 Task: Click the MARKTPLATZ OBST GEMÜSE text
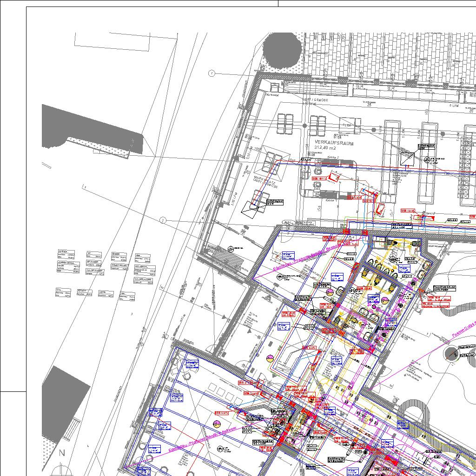[266, 182]
